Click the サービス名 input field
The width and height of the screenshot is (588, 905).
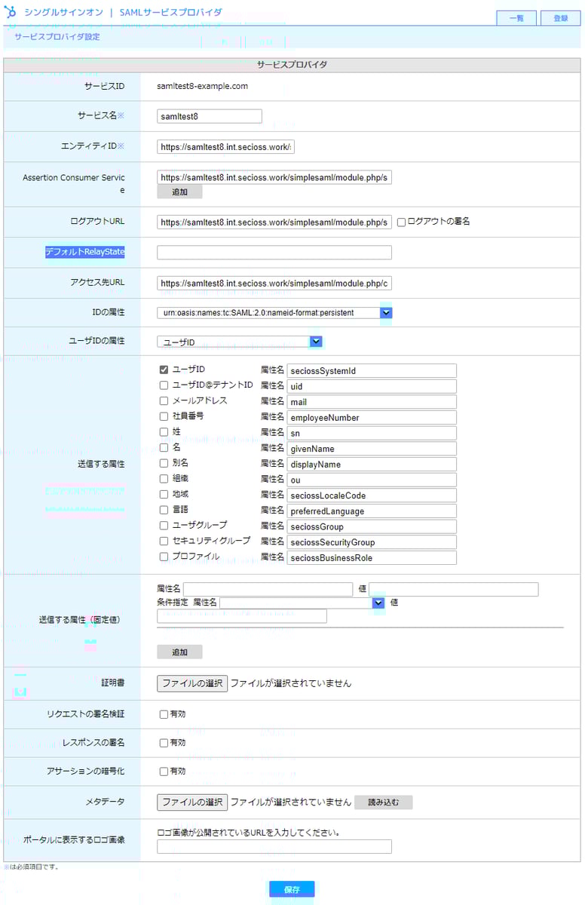point(210,116)
